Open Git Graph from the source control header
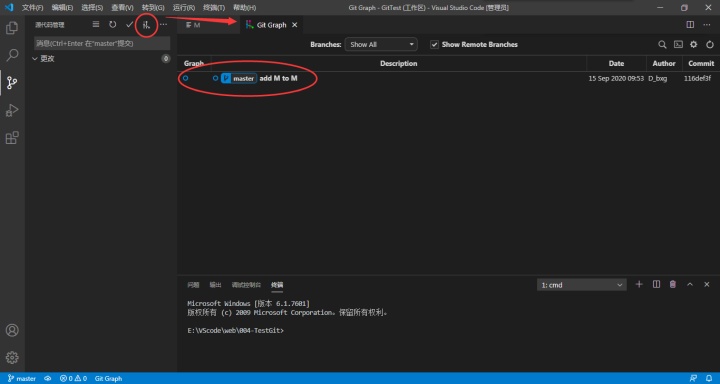This screenshot has height=384, width=720. (x=146, y=25)
